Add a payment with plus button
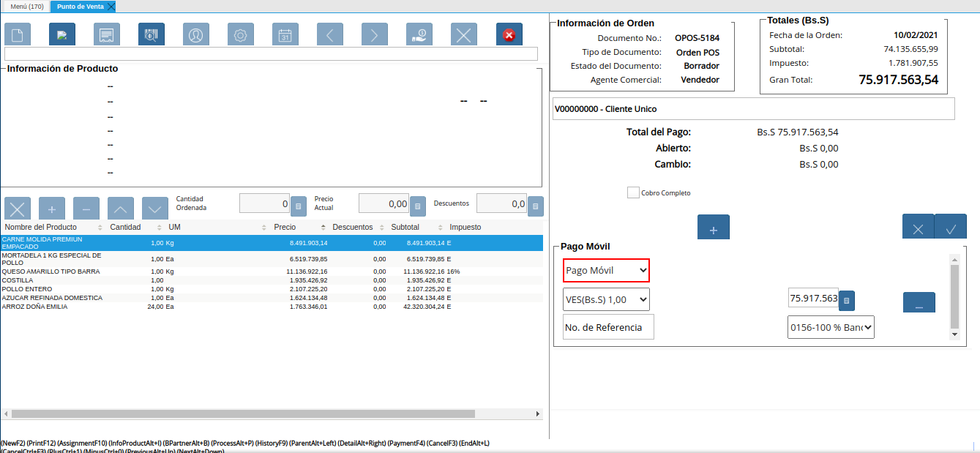The width and height of the screenshot is (980, 453). click(x=714, y=228)
